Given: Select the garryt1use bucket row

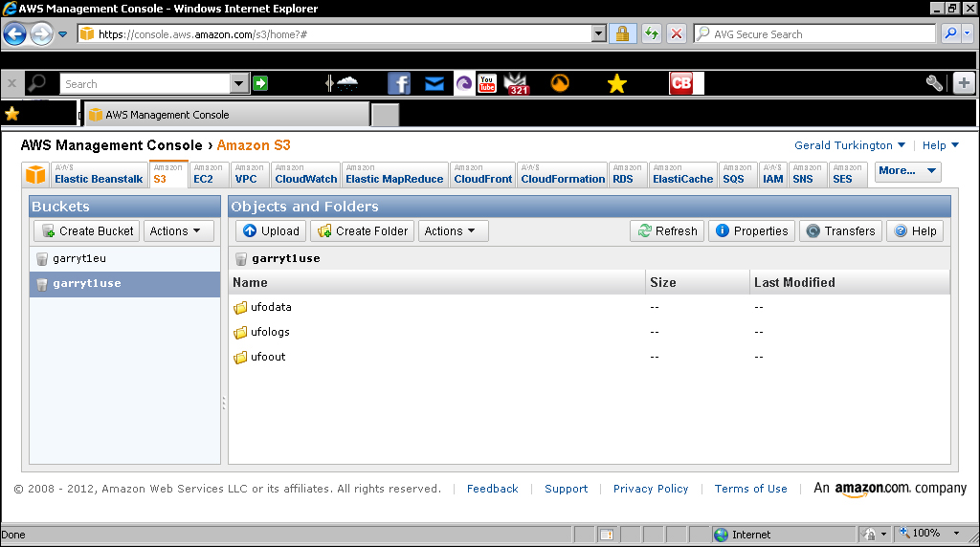Looking at the screenshot, I should (125, 284).
